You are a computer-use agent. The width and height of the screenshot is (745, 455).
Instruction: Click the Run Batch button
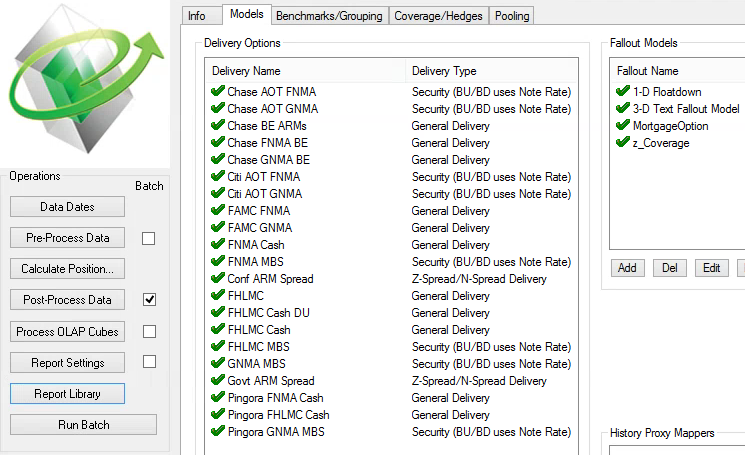[84, 425]
